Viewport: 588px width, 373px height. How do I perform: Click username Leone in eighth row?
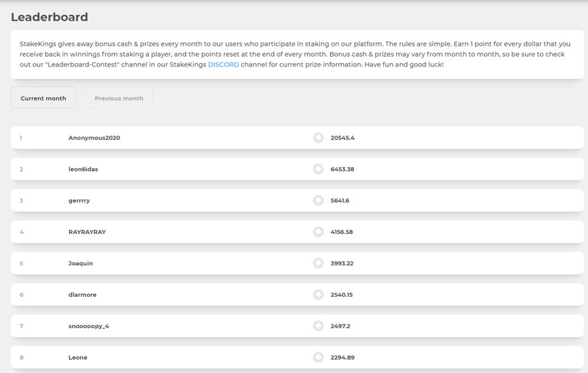point(77,357)
